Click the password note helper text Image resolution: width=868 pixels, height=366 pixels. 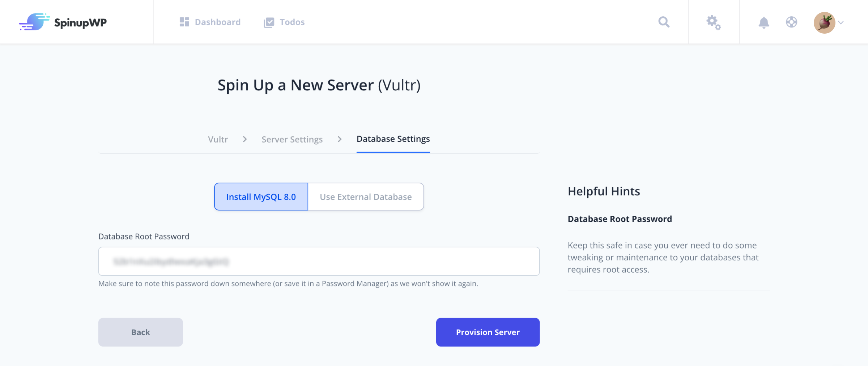click(x=288, y=284)
